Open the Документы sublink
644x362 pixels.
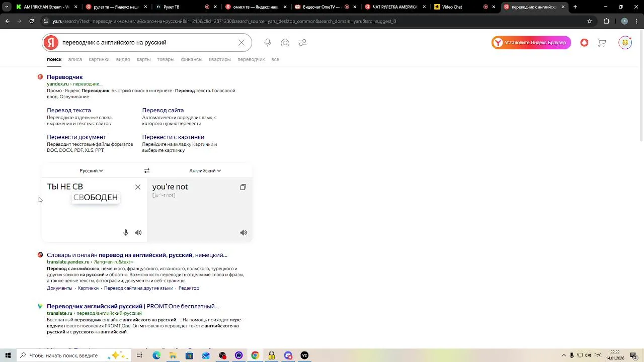[x=60, y=288]
